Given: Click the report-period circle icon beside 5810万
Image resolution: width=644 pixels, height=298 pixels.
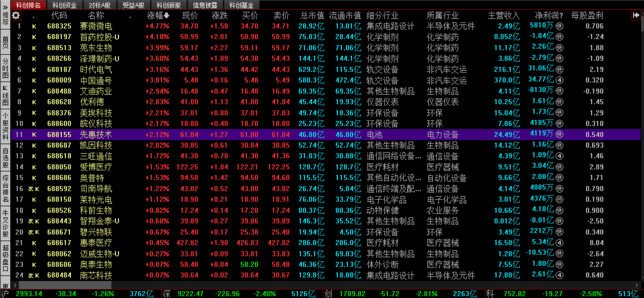Looking at the screenshot, I should click(x=559, y=26).
